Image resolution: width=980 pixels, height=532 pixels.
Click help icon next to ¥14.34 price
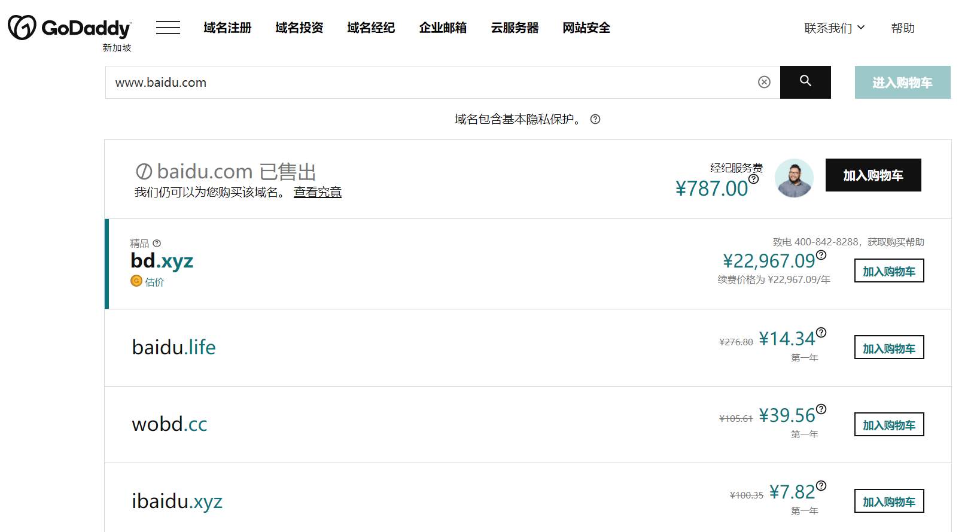pos(821,333)
